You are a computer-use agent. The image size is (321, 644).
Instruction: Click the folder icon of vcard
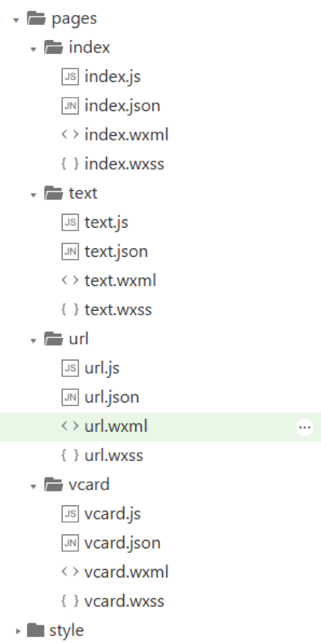pos(53,485)
